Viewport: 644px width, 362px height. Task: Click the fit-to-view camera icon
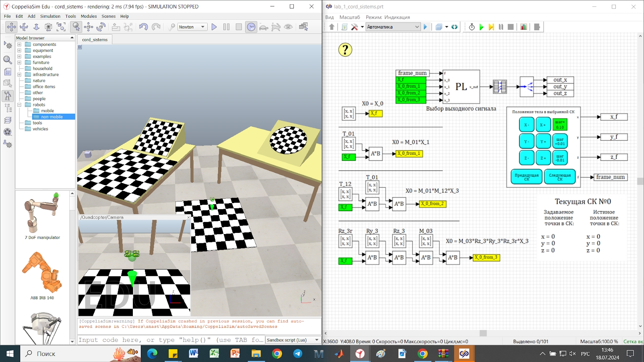pyautogui.click(x=61, y=27)
